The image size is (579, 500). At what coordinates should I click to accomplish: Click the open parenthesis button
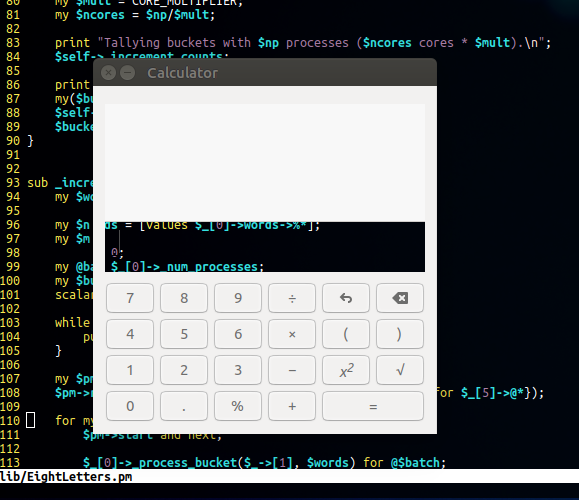pyautogui.click(x=346, y=334)
